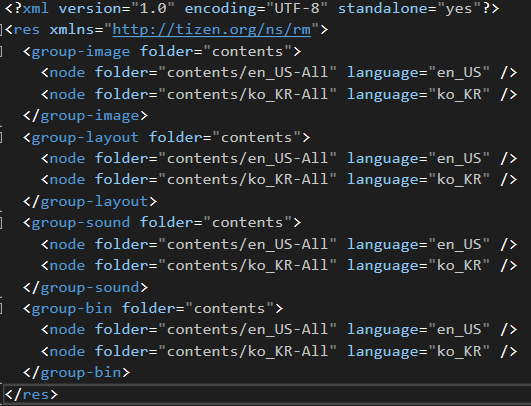Viewport: 531px width, 406px height.
Task: Click "contents" folder value in group-bin tag
Action: (230, 308)
